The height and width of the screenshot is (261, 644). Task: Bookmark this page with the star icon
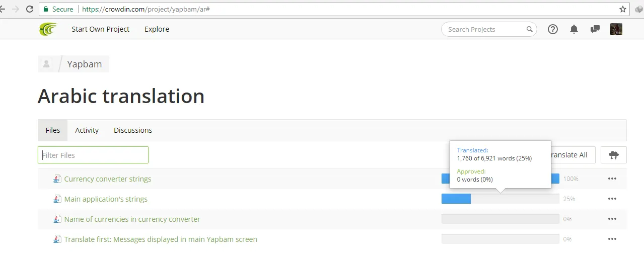623,9
